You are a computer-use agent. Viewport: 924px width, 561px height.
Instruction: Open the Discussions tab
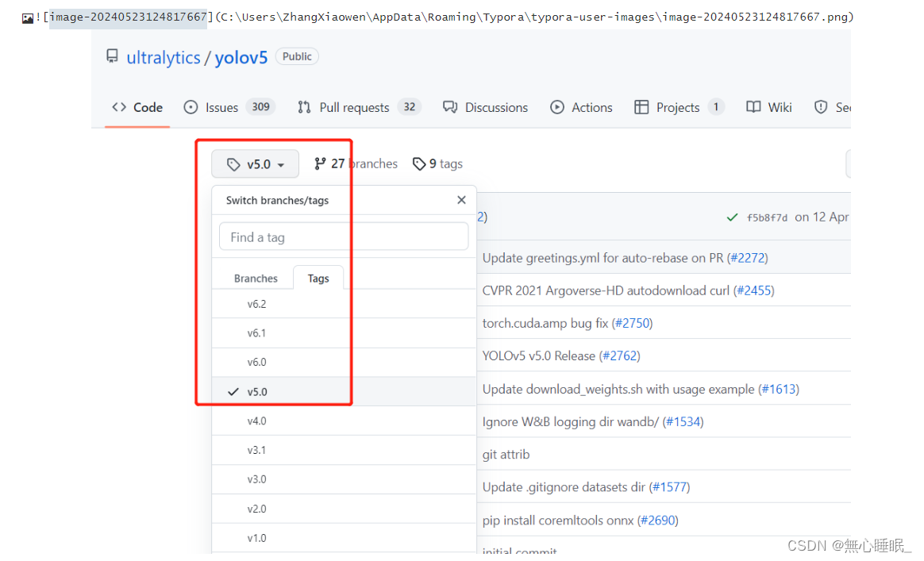[x=486, y=107]
